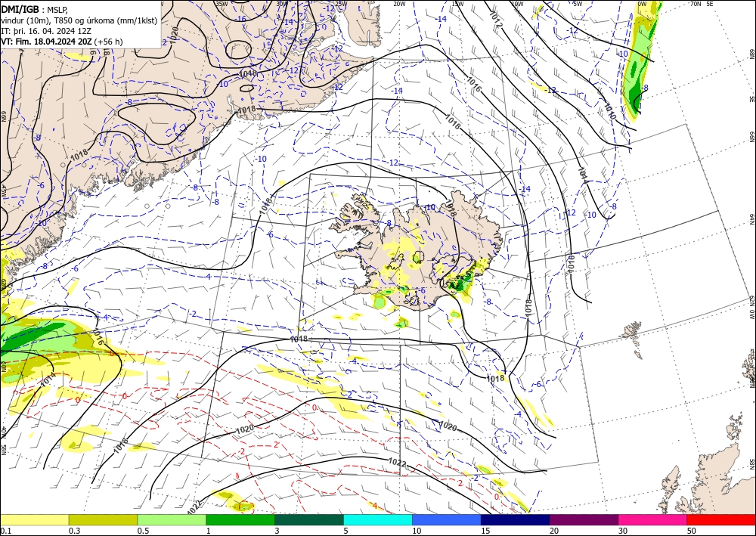
Task: Click the olive 0.3–0.5 legend swatch
Action: coord(103,519)
